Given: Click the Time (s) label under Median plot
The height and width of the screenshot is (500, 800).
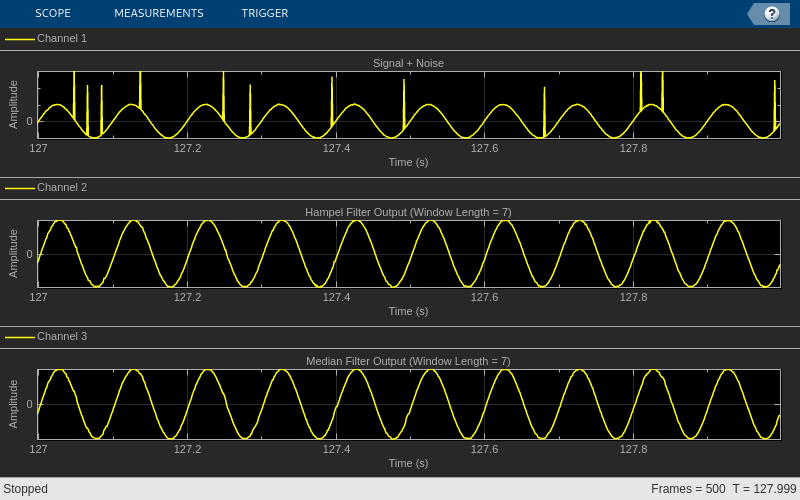Looking at the screenshot, I should coord(408,463).
